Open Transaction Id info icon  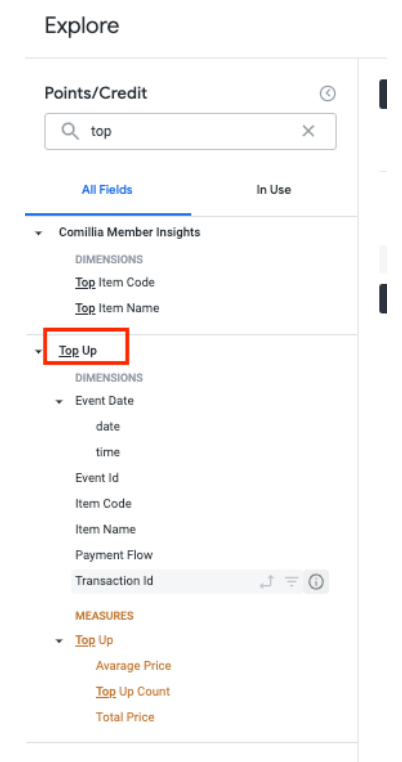click(x=316, y=581)
